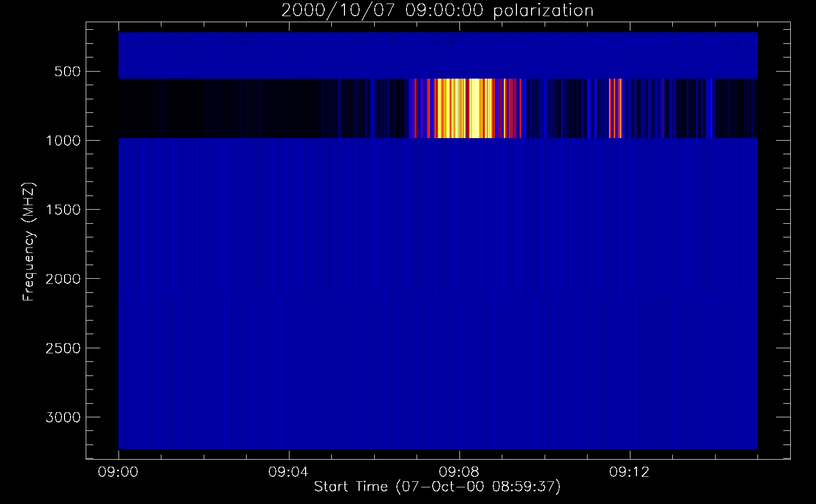
Task: Click the 'Frequency (MHZ)' axis label
Action: [x=29, y=242]
